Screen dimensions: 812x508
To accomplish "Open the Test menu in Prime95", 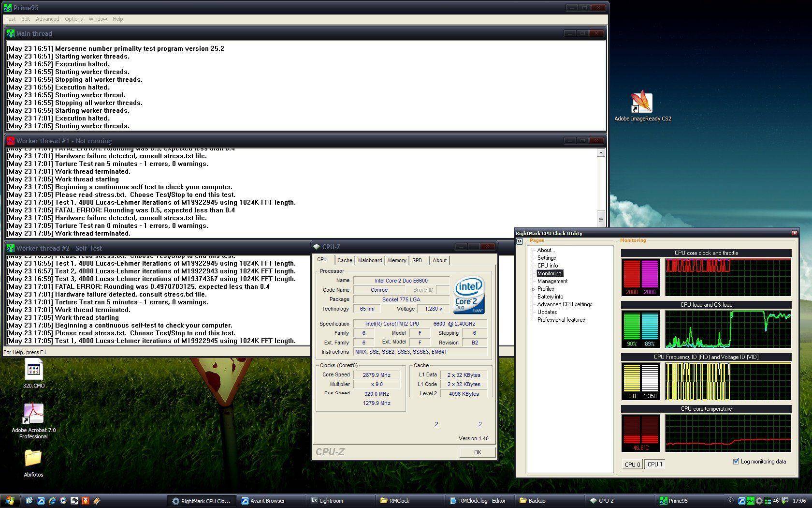I will coord(10,19).
